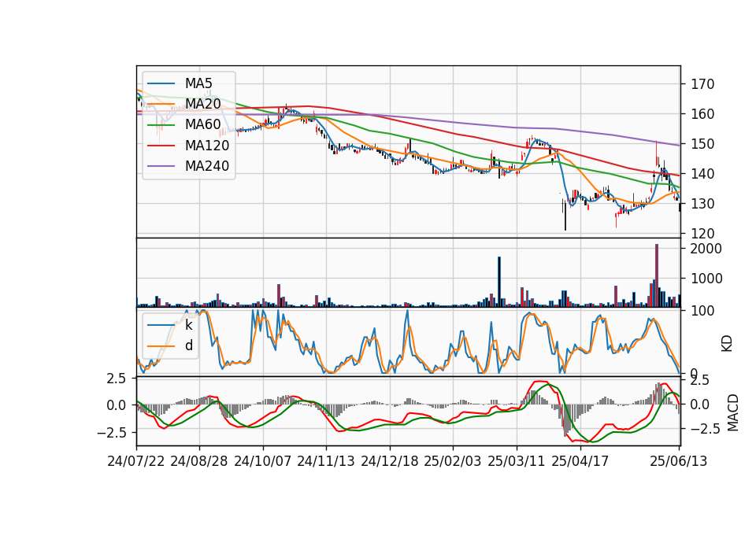The image size is (756, 543).
Task: Click the 140 price axis label
Action: tap(702, 174)
